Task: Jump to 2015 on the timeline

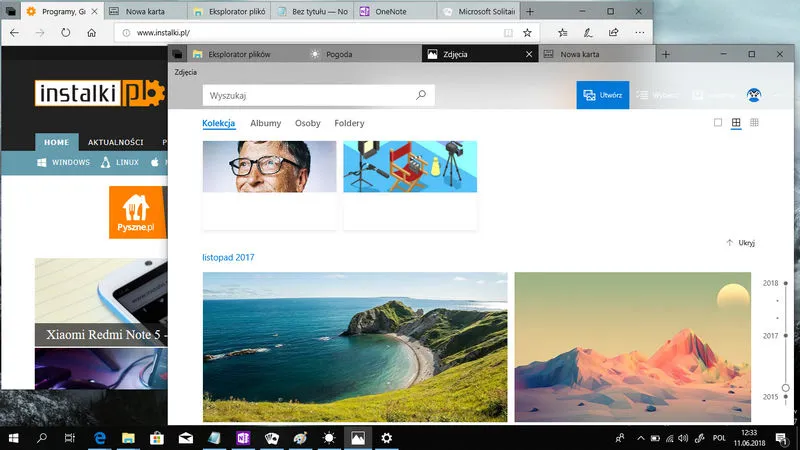Action: (770, 397)
